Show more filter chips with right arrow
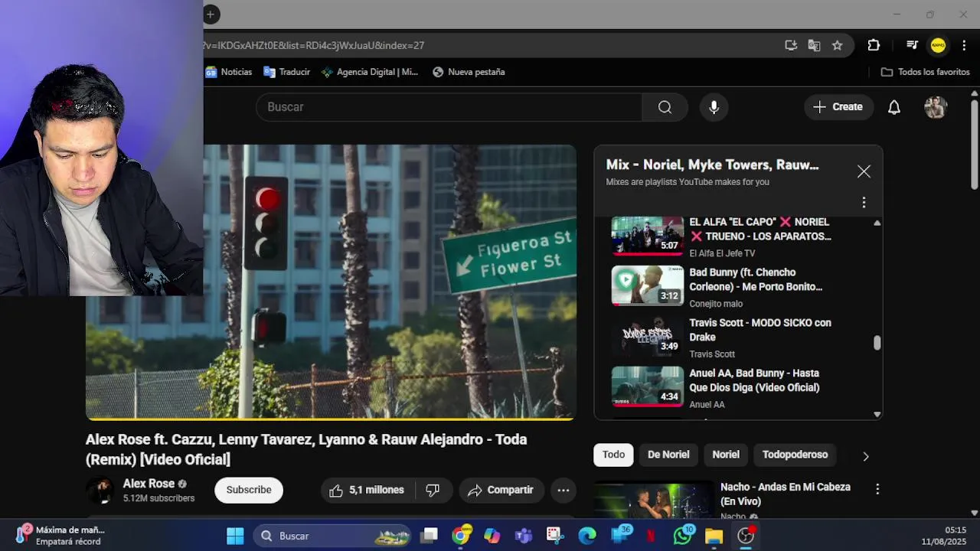Image resolution: width=980 pixels, height=551 pixels. click(x=865, y=456)
